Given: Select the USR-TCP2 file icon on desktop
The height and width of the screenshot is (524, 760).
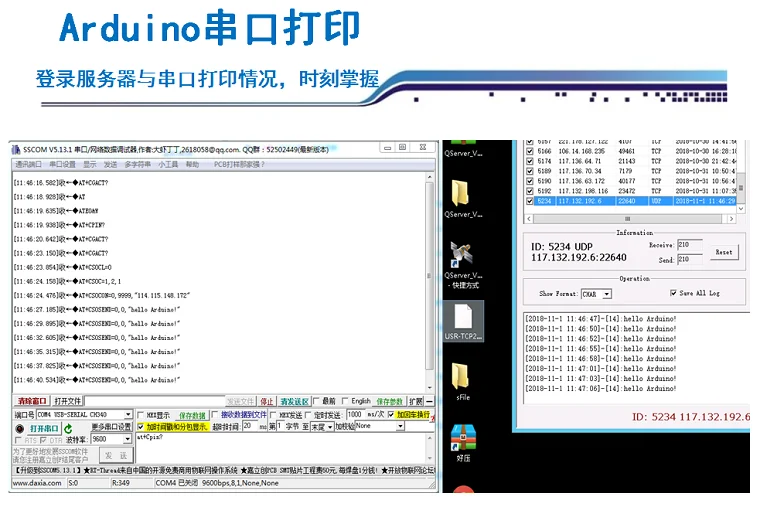Looking at the screenshot, I should 463,317.
